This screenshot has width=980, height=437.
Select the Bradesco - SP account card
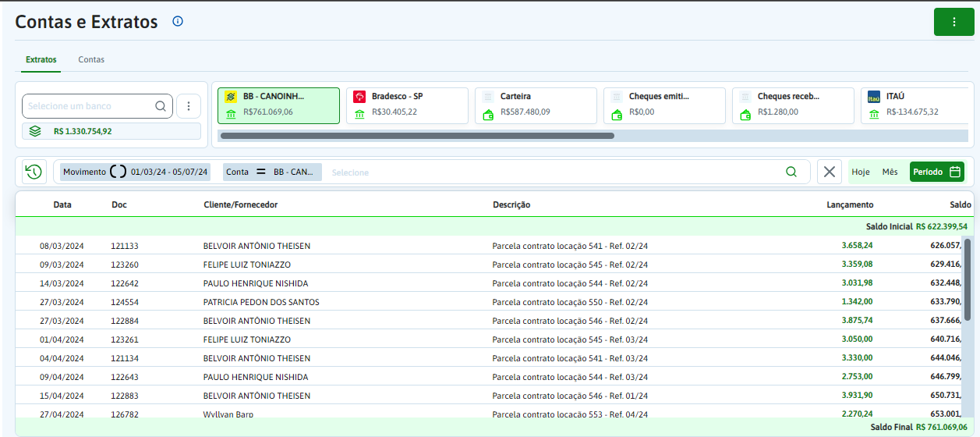coord(408,105)
